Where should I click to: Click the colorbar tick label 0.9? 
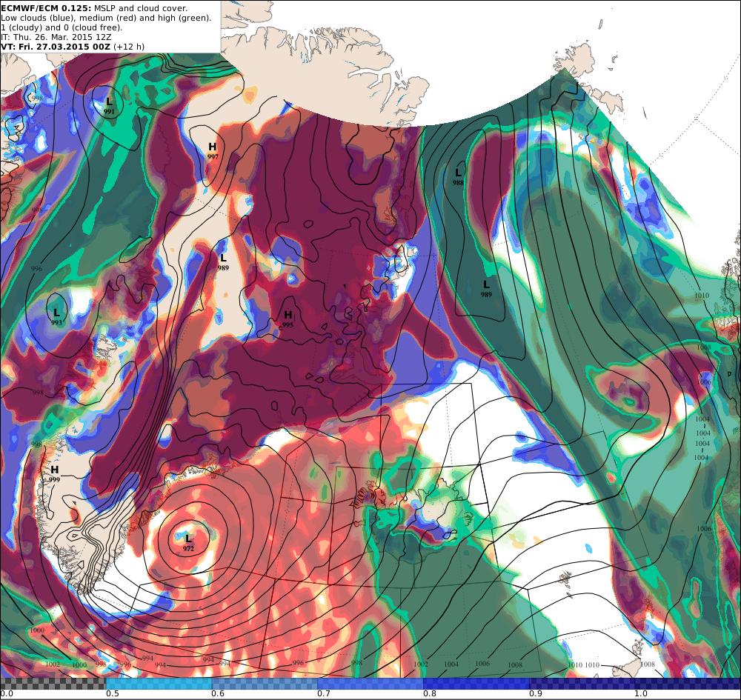(536, 694)
